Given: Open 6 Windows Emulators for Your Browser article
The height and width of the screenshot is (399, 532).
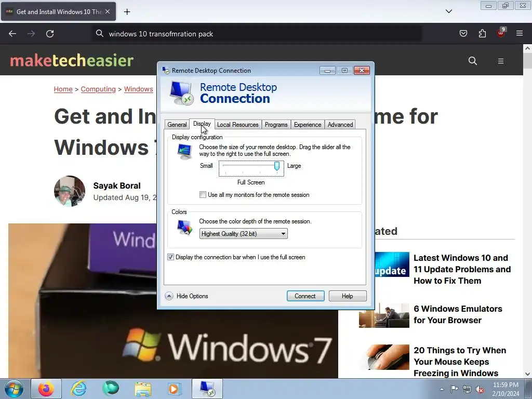Looking at the screenshot, I should click(458, 314).
